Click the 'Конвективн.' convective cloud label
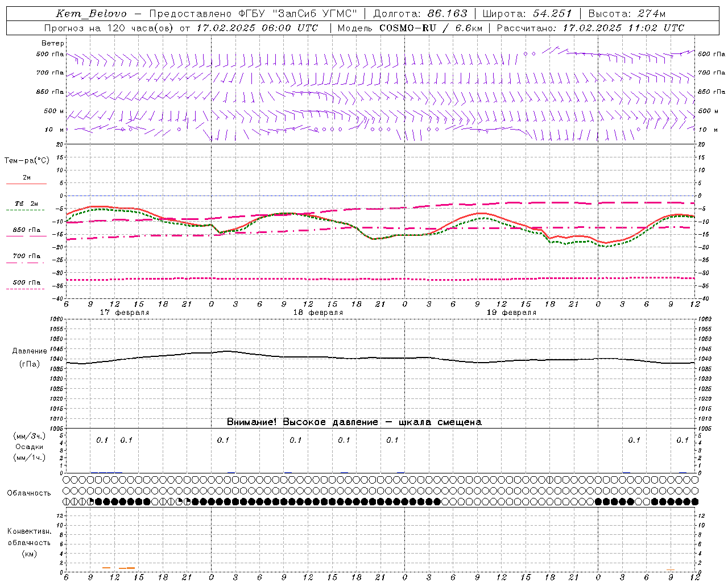The width and height of the screenshot is (728, 582). tap(29, 531)
